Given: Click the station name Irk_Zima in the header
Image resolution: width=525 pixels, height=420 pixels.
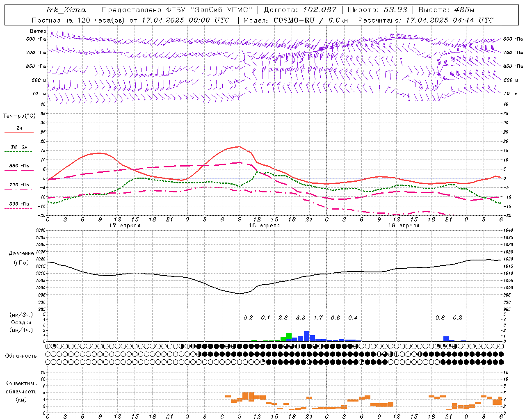Looking at the screenshot, I should coord(66,10).
